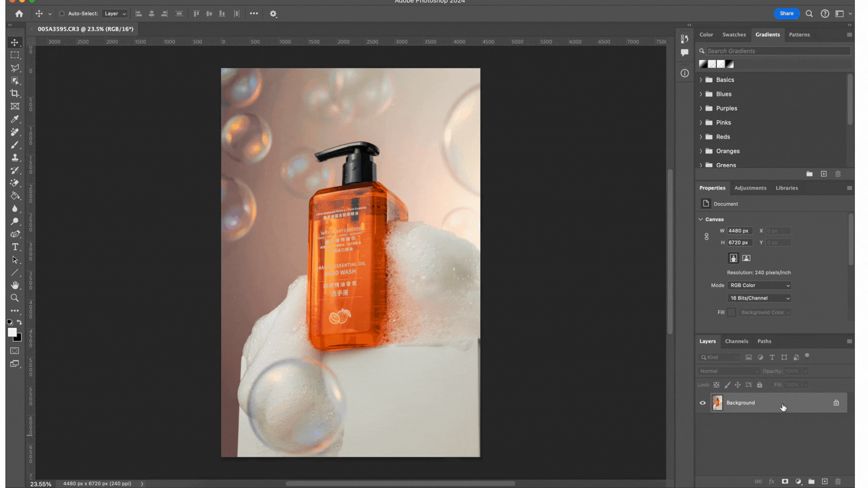The image size is (868, 488).
Task: Click the Share button
Action: (x=787, y=14)
